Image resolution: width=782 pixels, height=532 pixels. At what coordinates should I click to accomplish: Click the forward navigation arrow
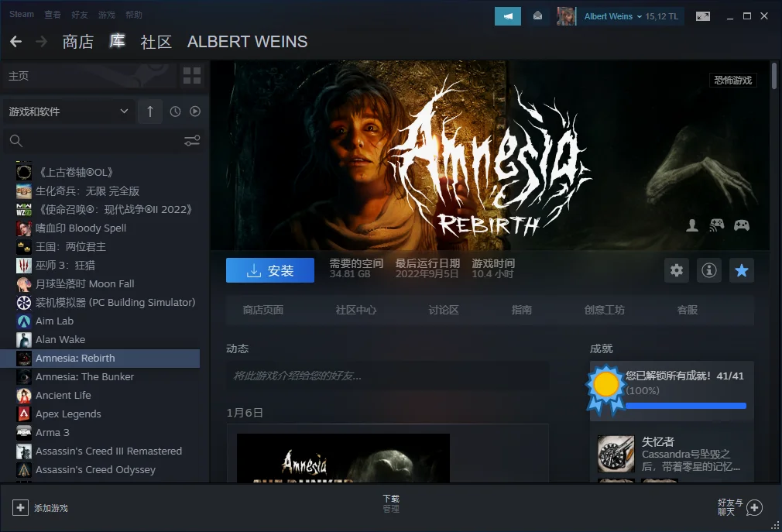(x=41, y=41)
